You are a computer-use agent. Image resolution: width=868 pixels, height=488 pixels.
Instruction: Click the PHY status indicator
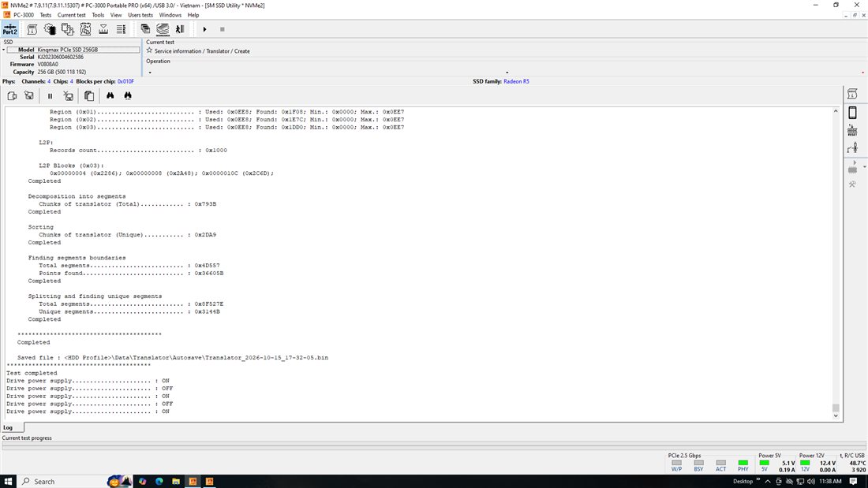[x=743, y=463]
